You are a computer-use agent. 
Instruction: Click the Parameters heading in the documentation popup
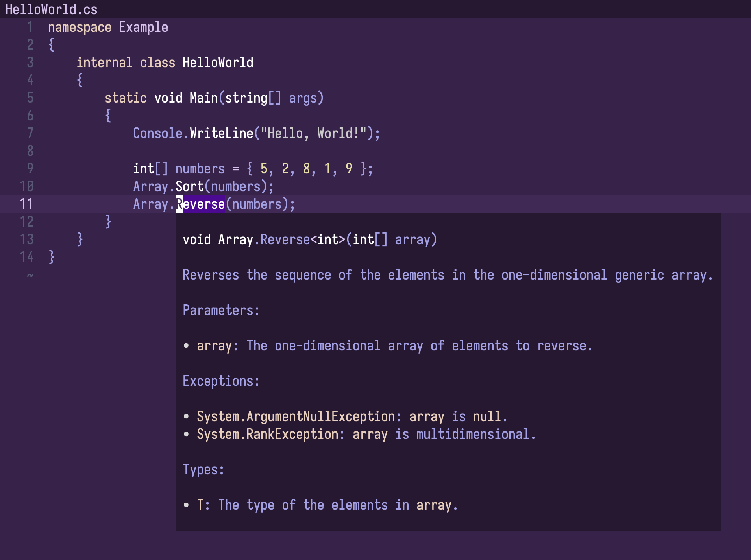[221, 310]
